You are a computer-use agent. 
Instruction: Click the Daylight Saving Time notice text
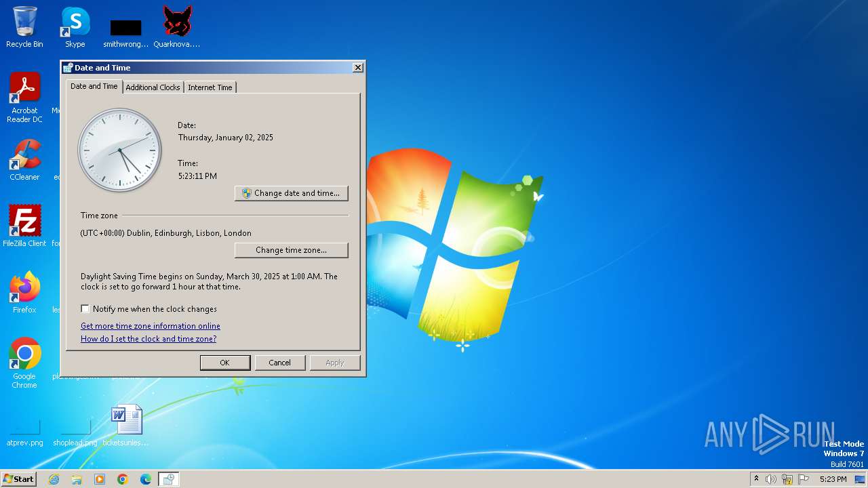(x=209, y=281)
